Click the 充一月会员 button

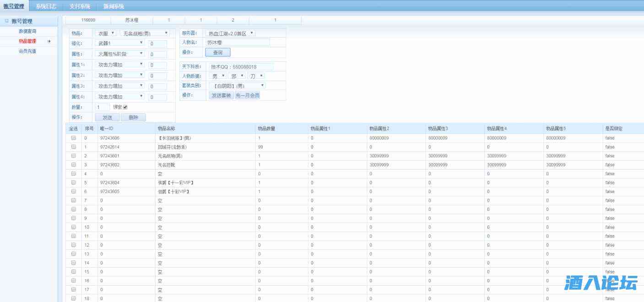pyautogui.click(x=247, y=95)
